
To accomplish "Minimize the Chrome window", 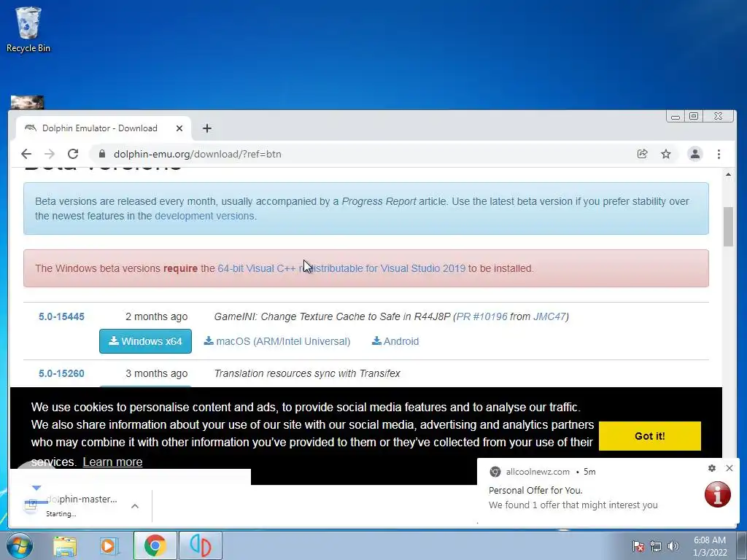I will coord(675,116).
